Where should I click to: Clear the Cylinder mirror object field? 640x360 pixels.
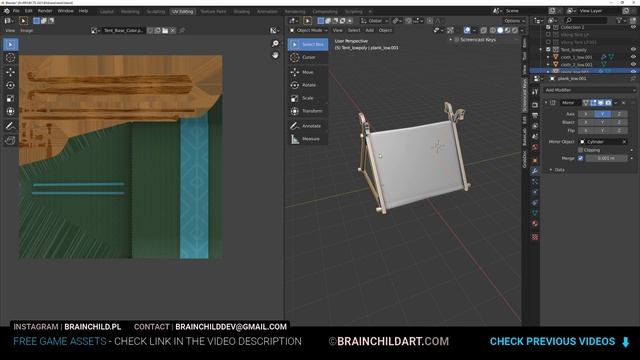pos(624,142)
